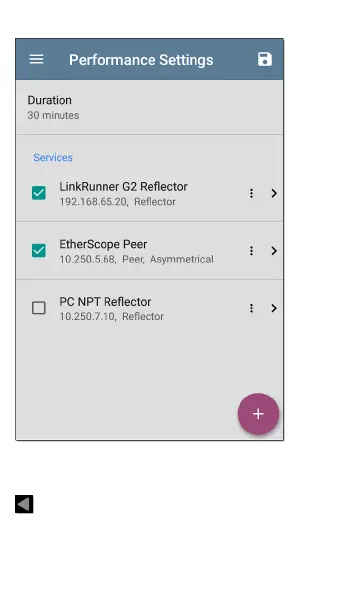
Task: Click the Services section header
Action: [53, 158]
